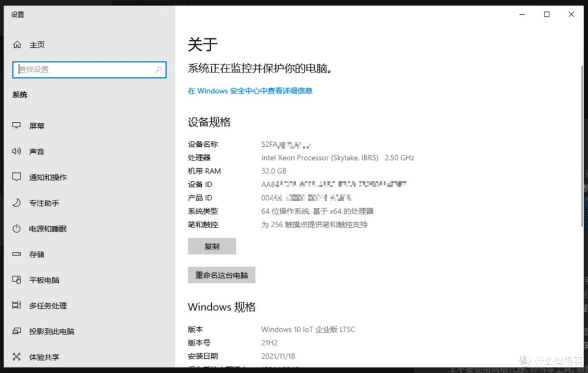The image size is (588, 373).
Task: Click the settings page vertical scrollbar
Action: (x=581, y=146)
